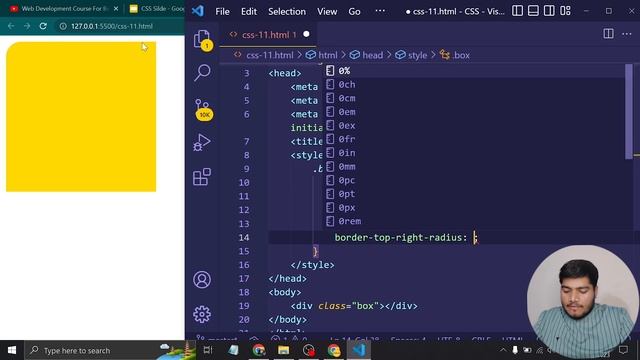The image size is (640, 360).
Task: Click style in breadcrumb
Action: click(417, 55)
